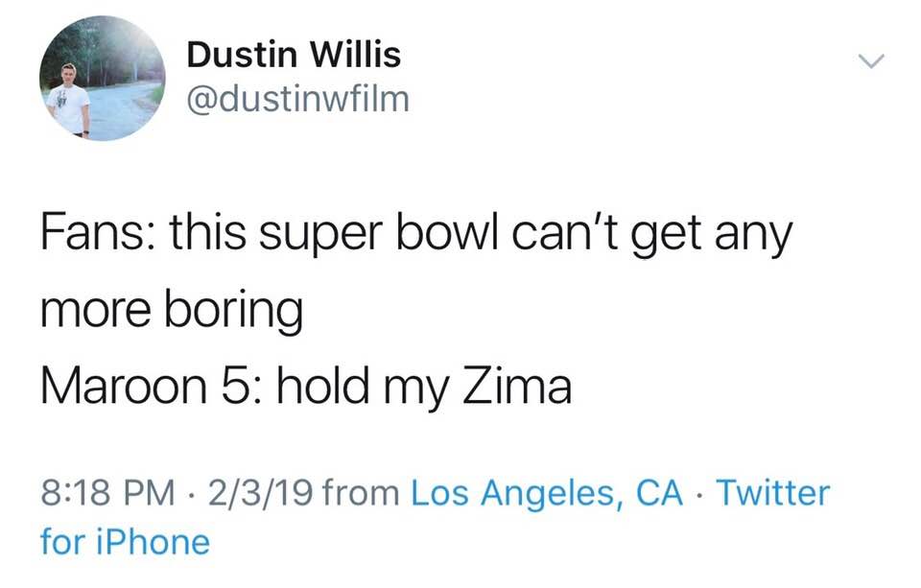Follow the Los Angeles, CA location link
921x588 pixels.
coord(547,493)
